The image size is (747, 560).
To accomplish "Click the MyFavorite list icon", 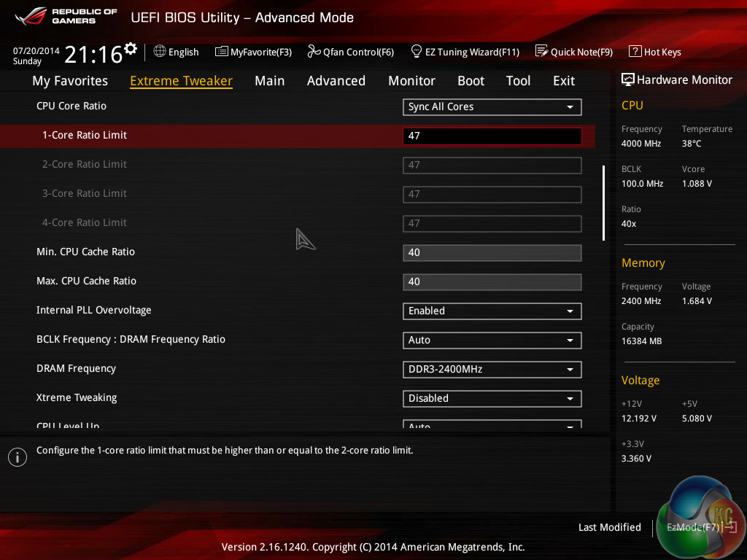I will [x=221, y=51].
